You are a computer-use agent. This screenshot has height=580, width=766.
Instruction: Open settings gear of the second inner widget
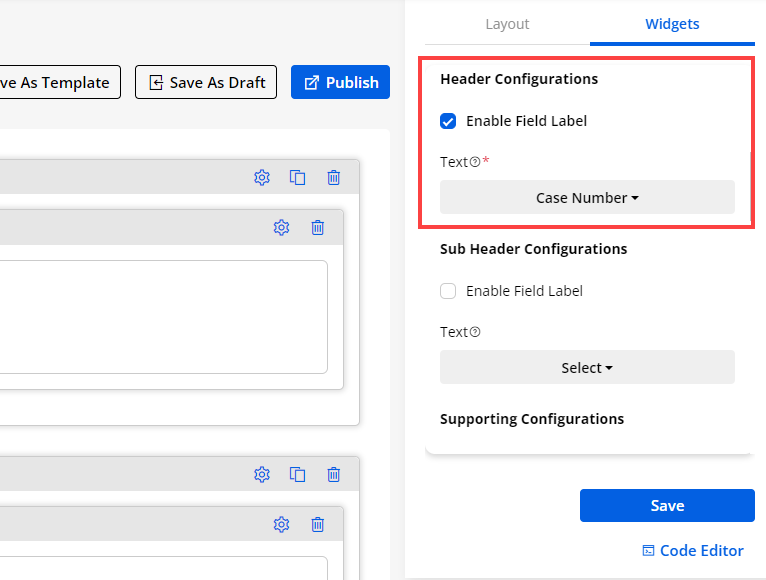click(281, 524)
